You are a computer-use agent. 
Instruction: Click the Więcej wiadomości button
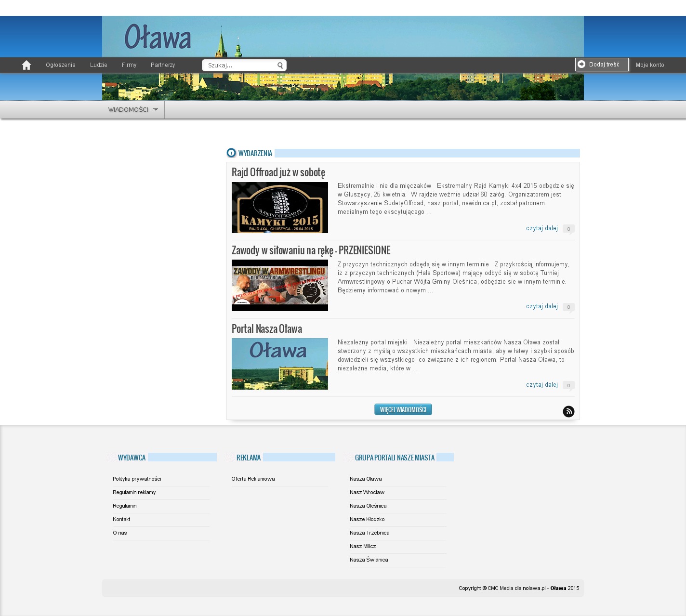click(403, 409)
